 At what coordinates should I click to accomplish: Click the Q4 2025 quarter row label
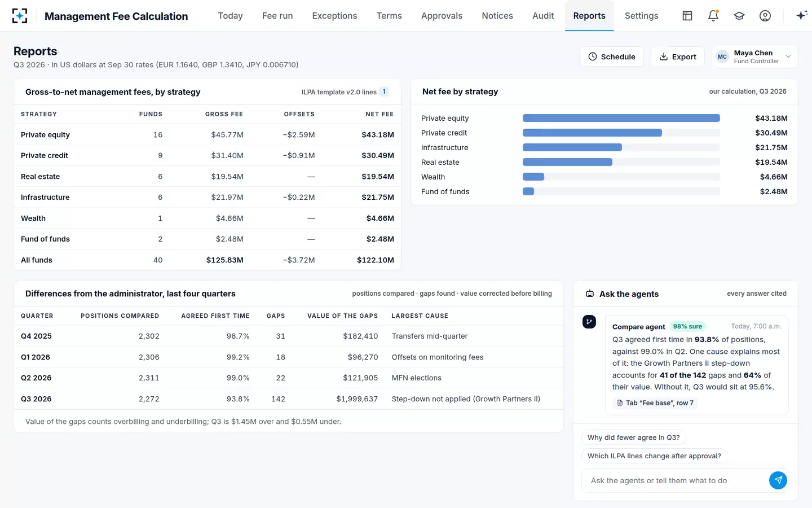[36, 336]
